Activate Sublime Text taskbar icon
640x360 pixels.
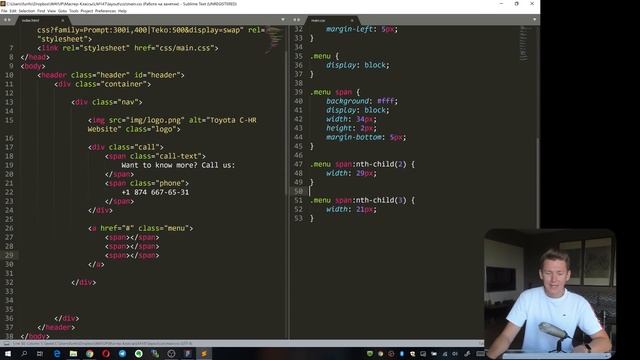(x=204, y=354)
